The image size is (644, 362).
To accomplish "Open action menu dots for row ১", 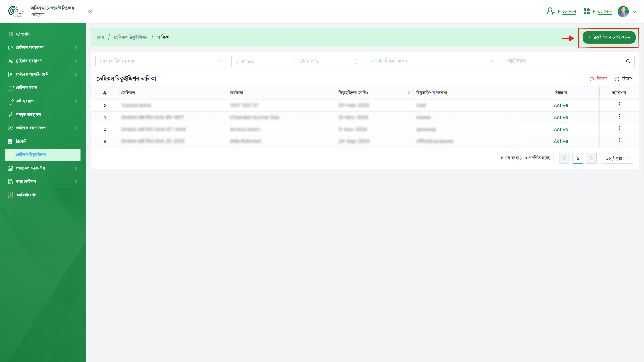I will tap(619, 104).
